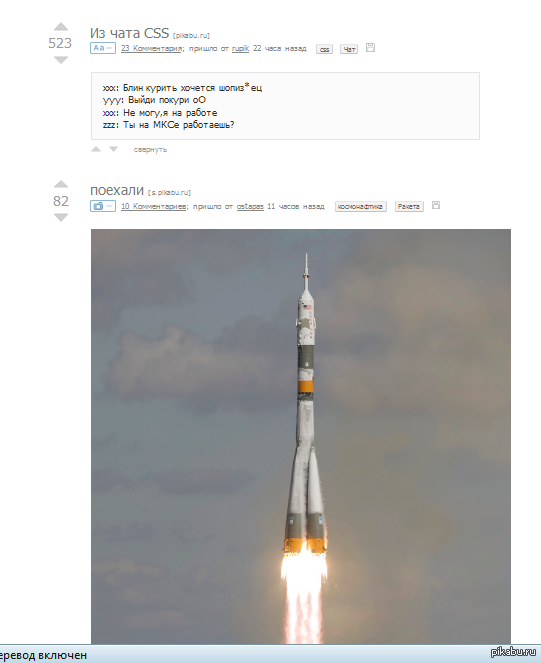
Task: Select the "Чат" tag
Action: pyautogui.click(x=349, y=49)
